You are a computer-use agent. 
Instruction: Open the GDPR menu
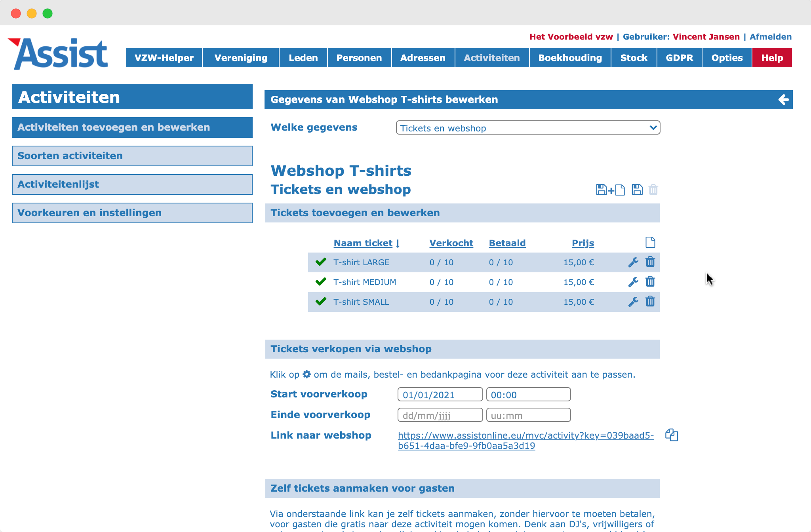pos(680,58)
